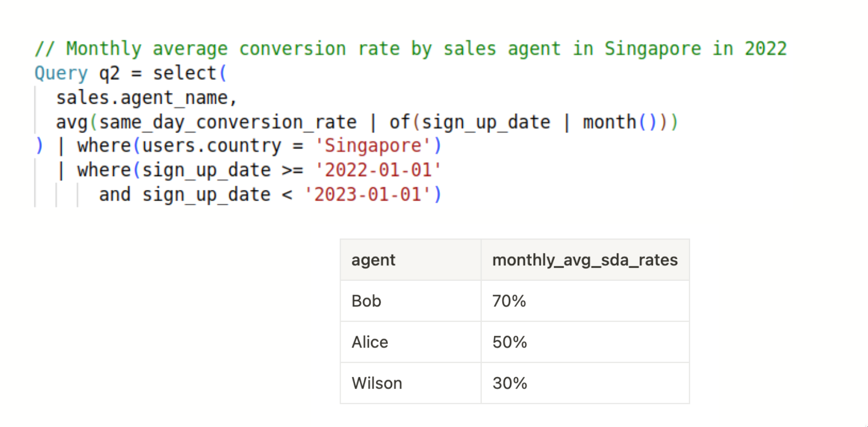Click users.country in the where clause
Image resolution: width=868 pixels, height=427 pixels.
[x=211, y=146]
